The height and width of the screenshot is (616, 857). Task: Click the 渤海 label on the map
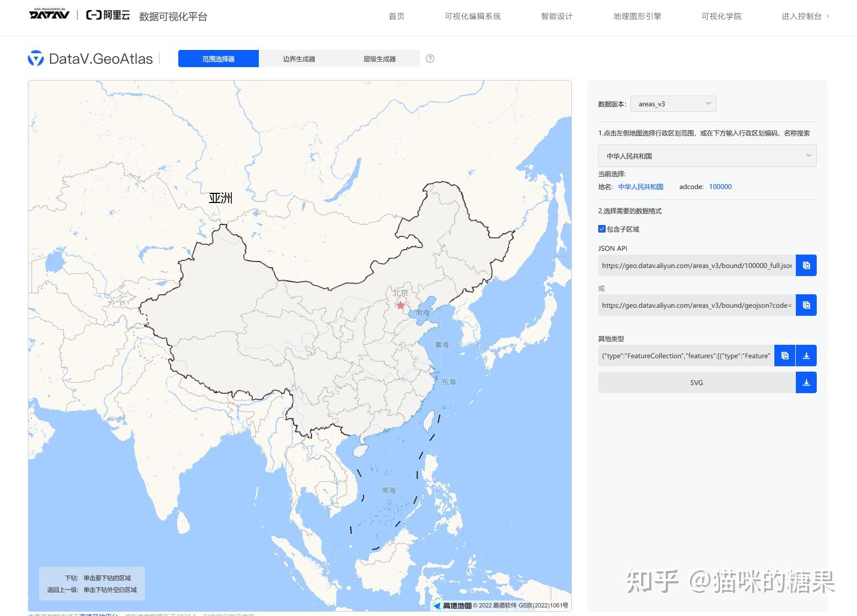[x=423, y=313]
